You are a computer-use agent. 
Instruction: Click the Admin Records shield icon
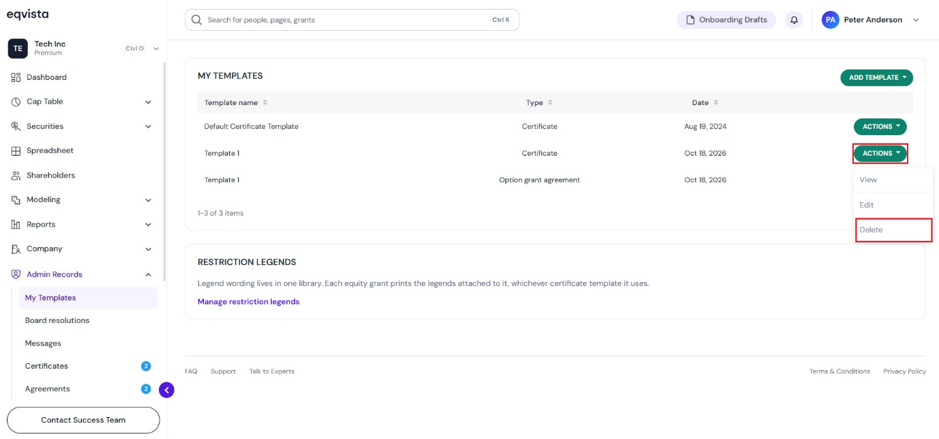(x=16, y=274)
